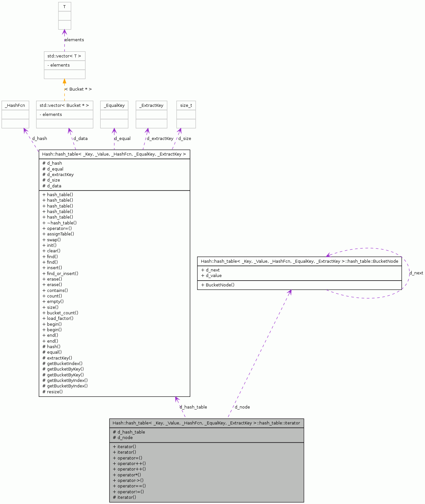
Task: Click the _ExtractKey class node
Action: coord(151,105)
